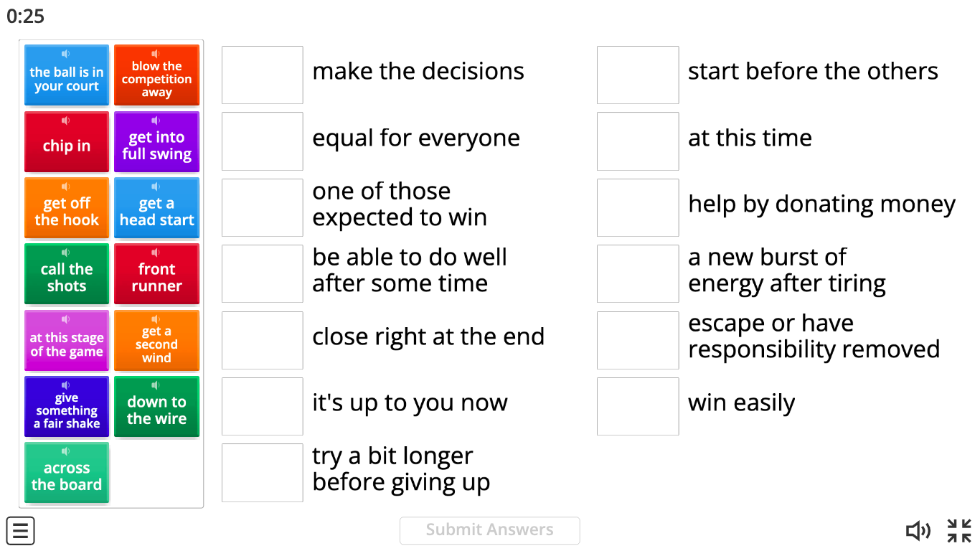Viewport: 980px width, 551px height.
Task: Select the "at this stage of the game" tile
Action: (x=66, y=340)
